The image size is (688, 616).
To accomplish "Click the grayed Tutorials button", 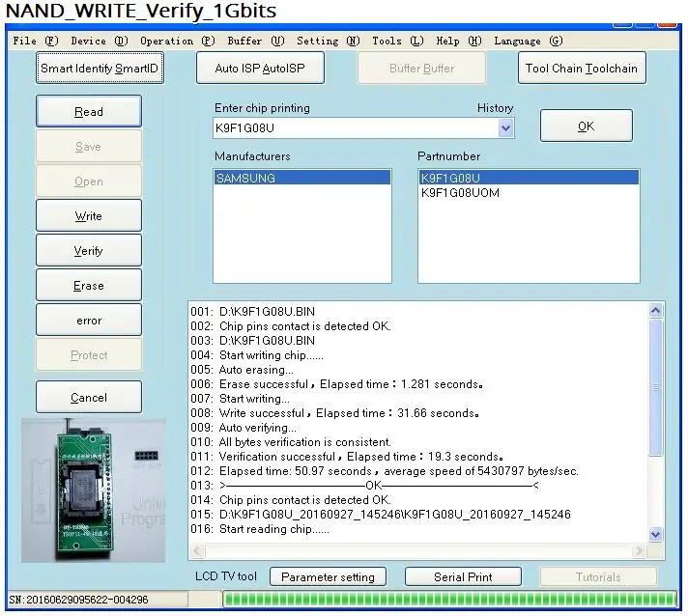I will (598, 576).
